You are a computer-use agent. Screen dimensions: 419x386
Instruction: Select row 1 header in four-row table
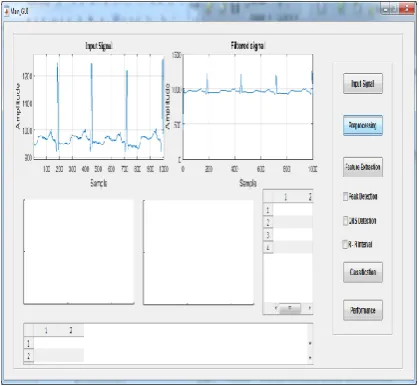(268, 210)
